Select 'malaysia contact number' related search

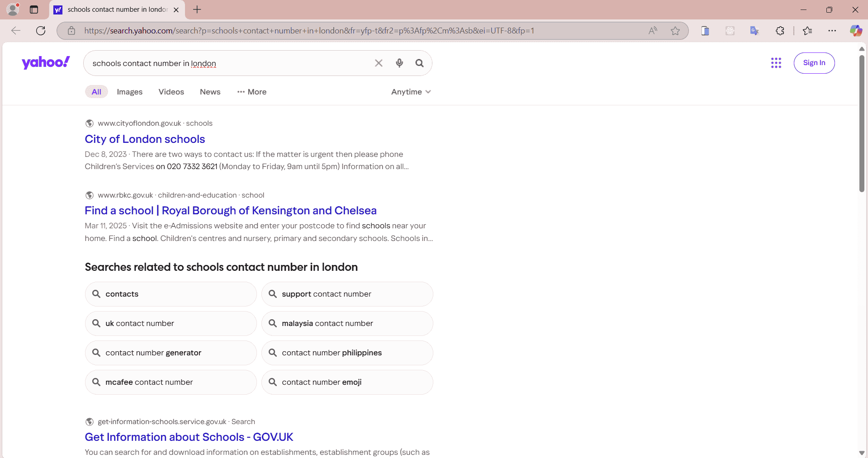tap(347, 323)
